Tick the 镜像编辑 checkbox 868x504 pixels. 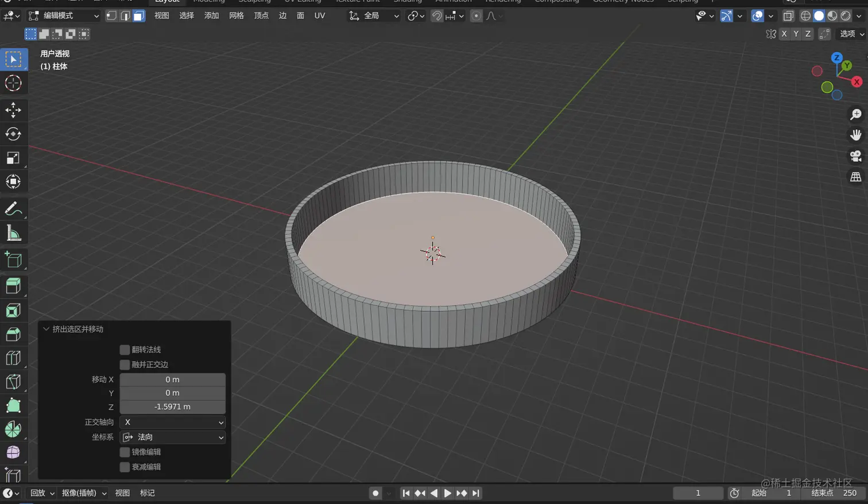(125, 452)
